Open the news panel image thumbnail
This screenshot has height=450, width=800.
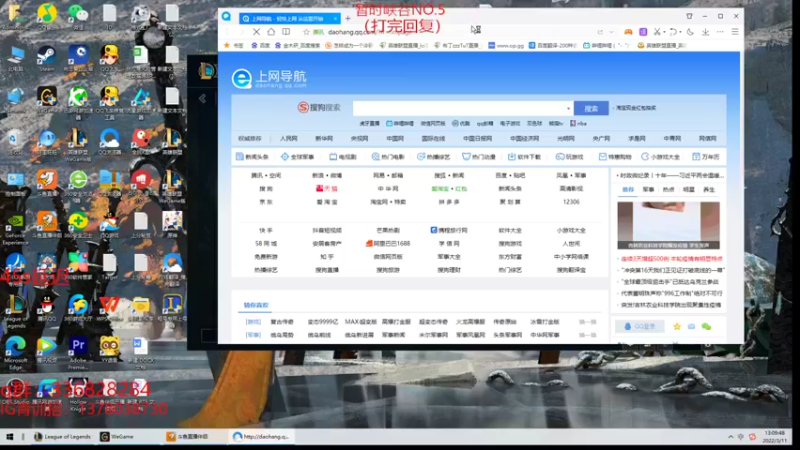pyautogui.click(x=668, y=225)
